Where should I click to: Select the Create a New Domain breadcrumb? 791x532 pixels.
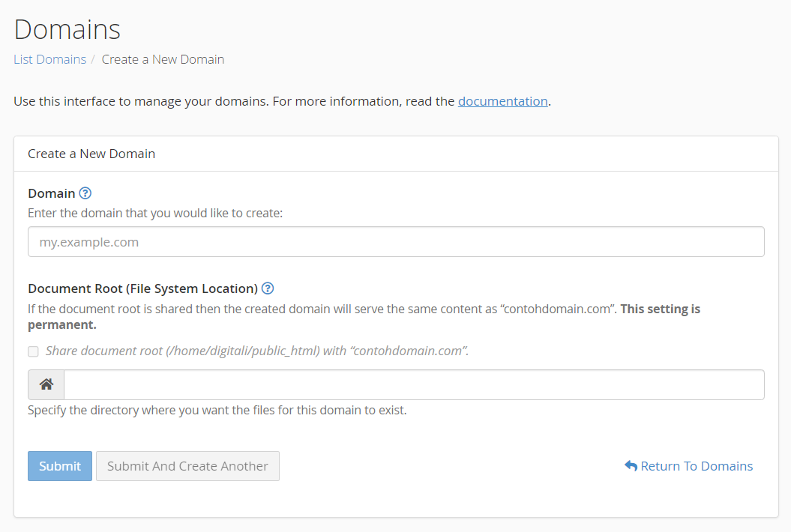pos(163,59)
